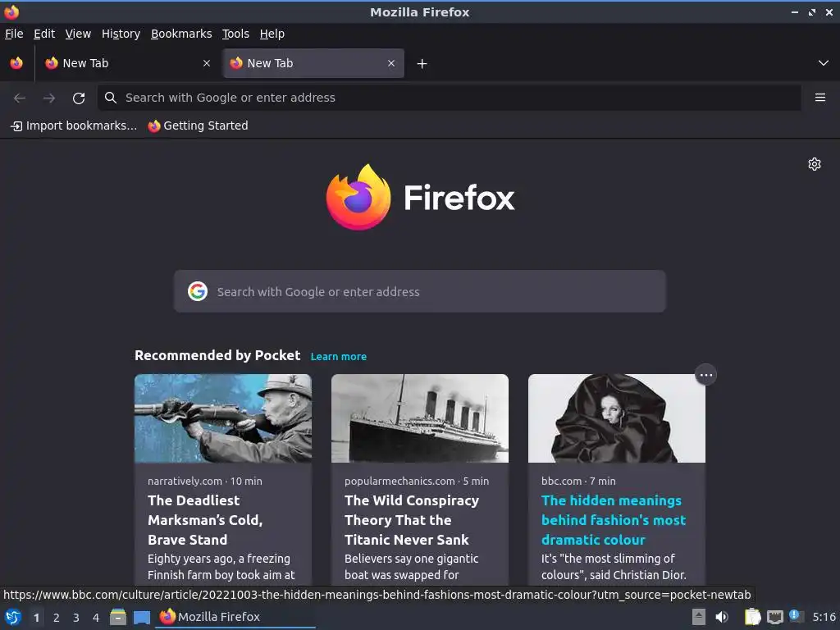This screenshot has height=630, width=840.
Task: Open The Deadliest Marksman's Cold, Brave Stand
Action: [x=205, y=519]
